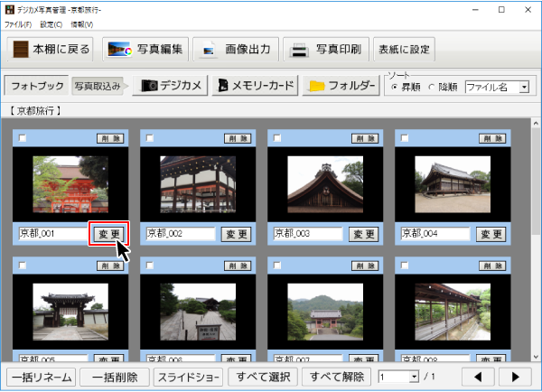
Task: Check the checkbox for 京都_001 photo
Action: (23, 138)
